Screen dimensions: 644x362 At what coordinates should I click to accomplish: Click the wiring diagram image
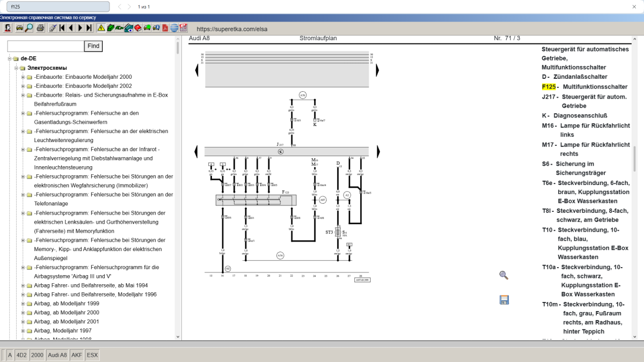click(287, 166)
